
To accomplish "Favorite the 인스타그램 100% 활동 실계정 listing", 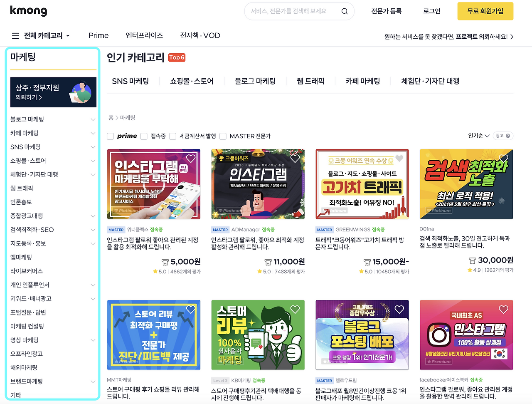I will [503, 310].
